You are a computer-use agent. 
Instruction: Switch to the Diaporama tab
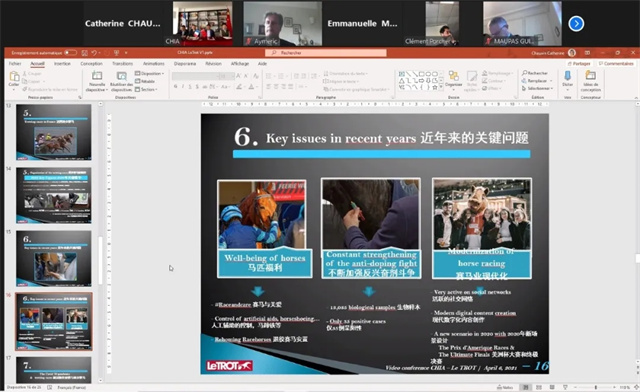tap(185, 64)
